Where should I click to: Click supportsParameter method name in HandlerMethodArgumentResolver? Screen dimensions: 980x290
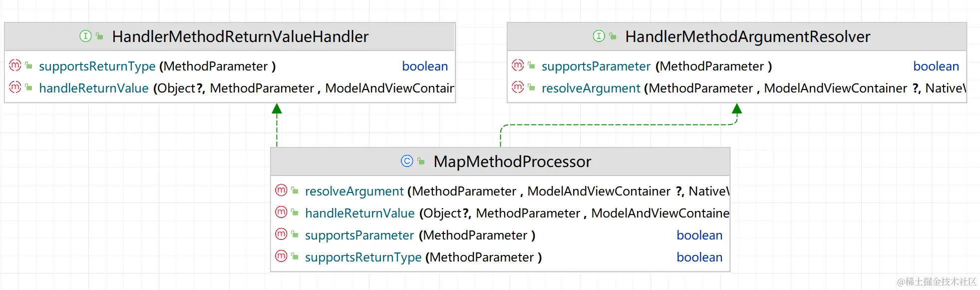[596, 66]
